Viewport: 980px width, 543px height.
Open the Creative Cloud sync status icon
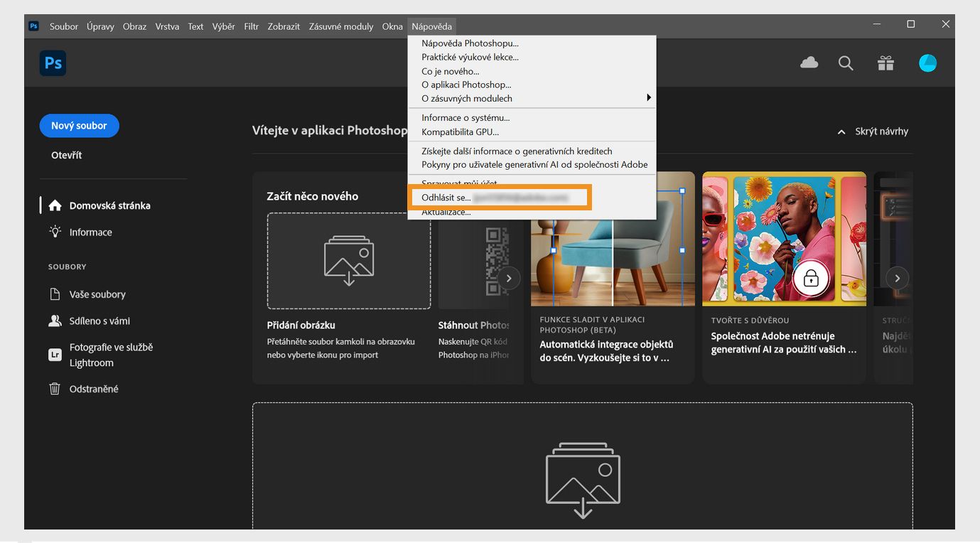(809, 63)
